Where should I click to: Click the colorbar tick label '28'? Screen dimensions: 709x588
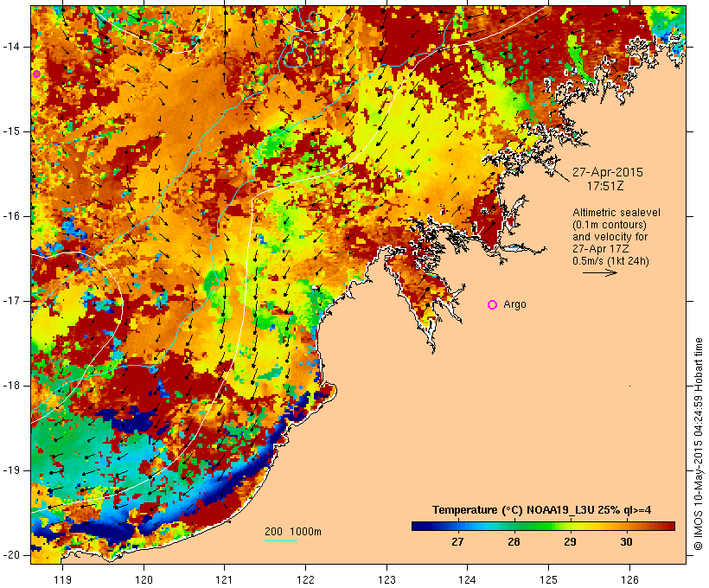[514, 541]
